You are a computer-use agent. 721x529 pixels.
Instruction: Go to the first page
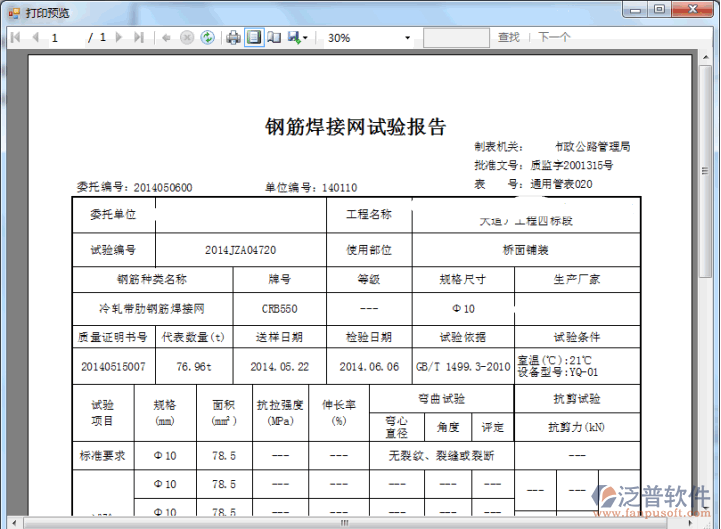16,37
